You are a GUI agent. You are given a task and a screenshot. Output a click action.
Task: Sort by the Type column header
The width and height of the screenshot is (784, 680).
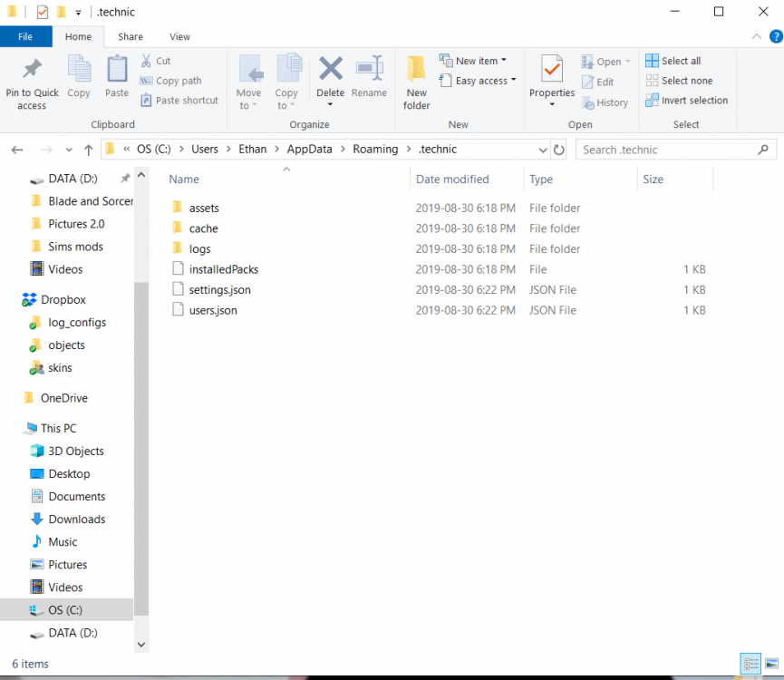tap(541, 180)
